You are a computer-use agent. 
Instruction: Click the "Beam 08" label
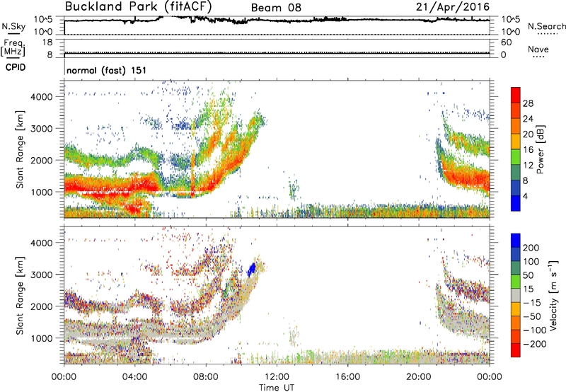point(276,8)
